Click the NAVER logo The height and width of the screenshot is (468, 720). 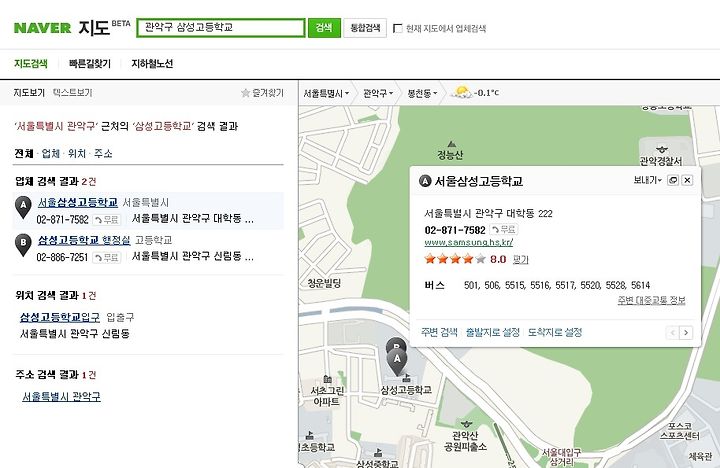(42, 28)
